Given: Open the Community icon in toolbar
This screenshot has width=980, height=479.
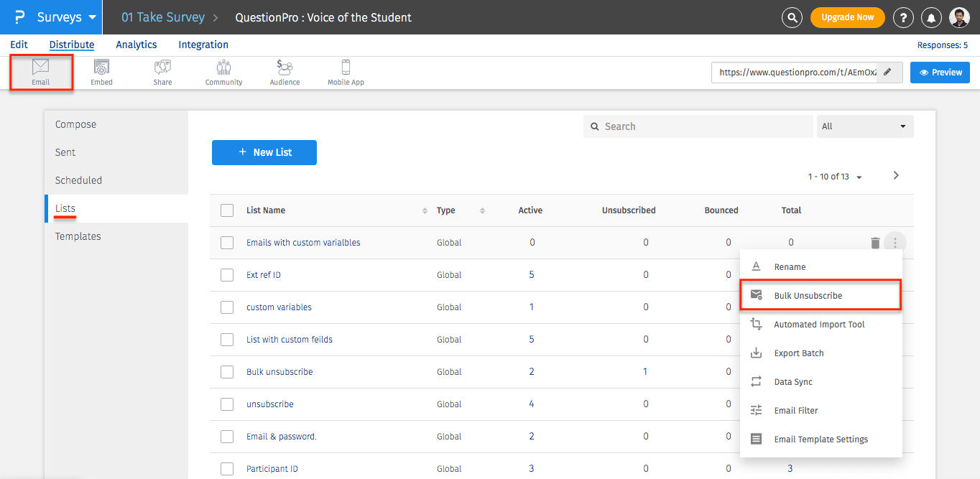Looking at the screenshot, I should pos(223,73).
